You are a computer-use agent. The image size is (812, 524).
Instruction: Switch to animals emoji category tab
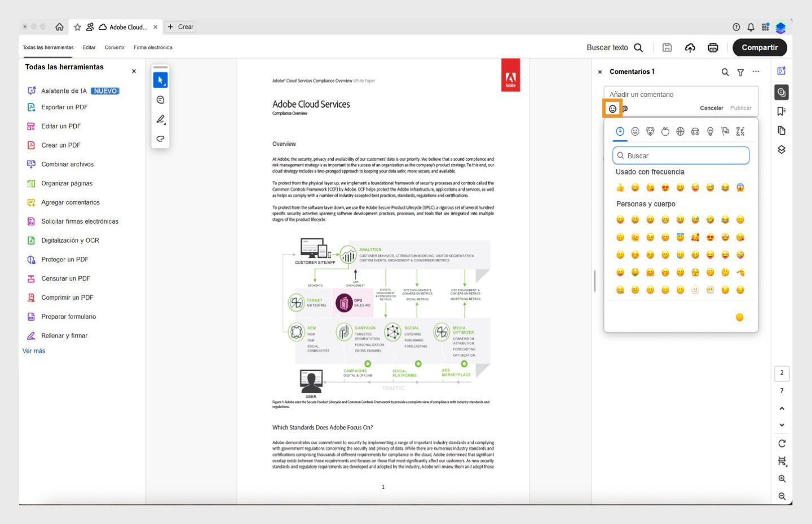(x=650, y=131)
